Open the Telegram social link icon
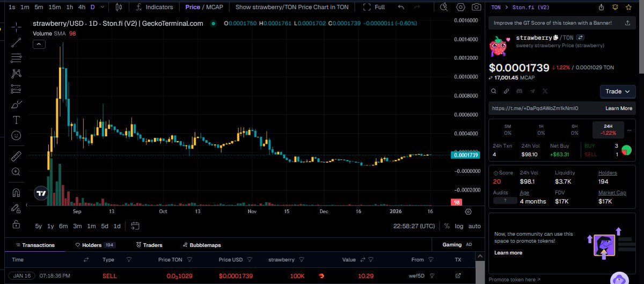The height and width of the screenshot is (284, 644). [532, 91]
